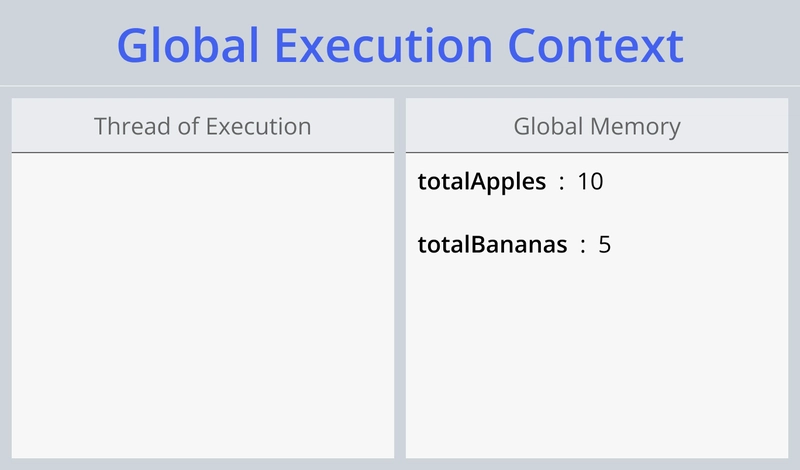
Task: Click the underline below Global Memory header
Action: 597,152
